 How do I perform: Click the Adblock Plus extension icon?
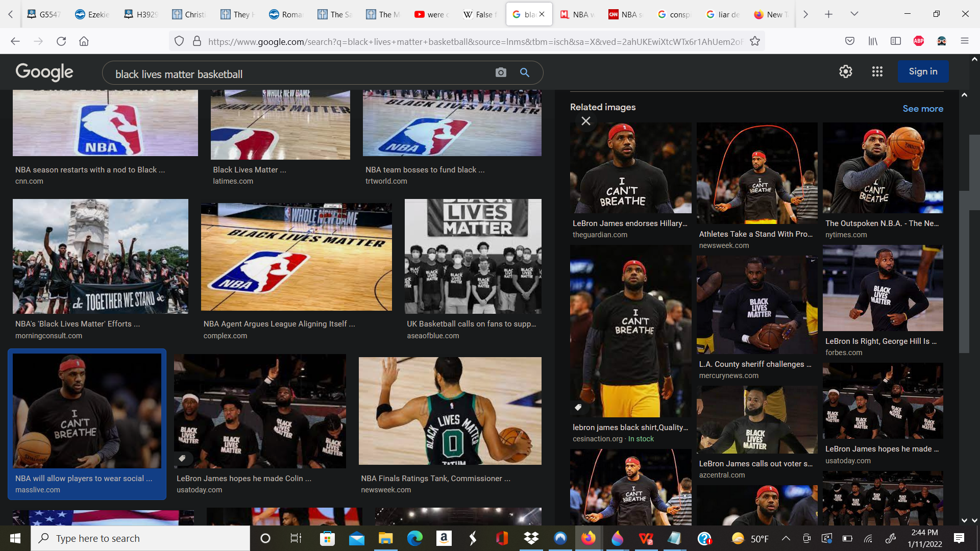(918, 41)
